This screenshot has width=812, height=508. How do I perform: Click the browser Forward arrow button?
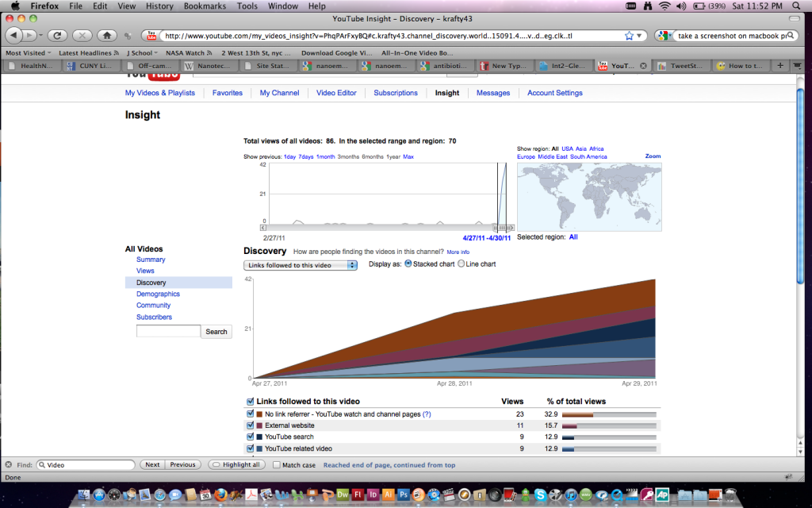tap(29, 36)
